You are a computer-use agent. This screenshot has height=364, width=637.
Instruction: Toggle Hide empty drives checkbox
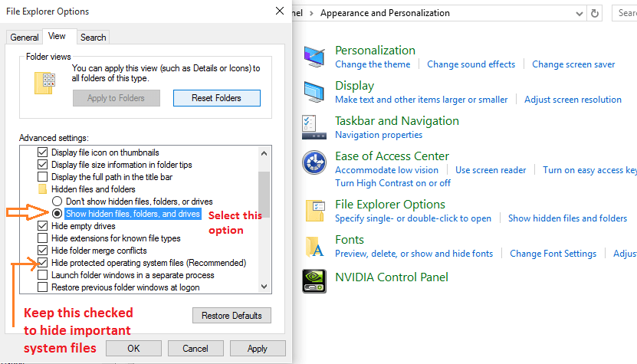42,226
